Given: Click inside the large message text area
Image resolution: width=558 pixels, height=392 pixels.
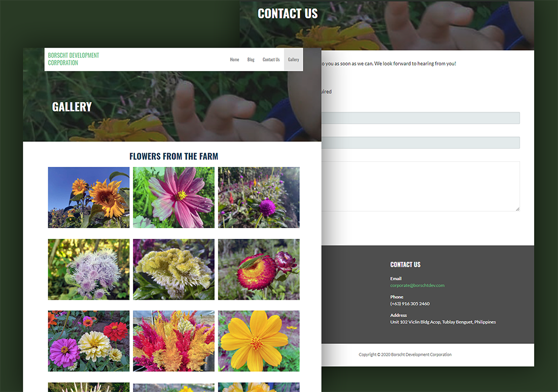Looking at the screenshot, I should coord(420,186).
